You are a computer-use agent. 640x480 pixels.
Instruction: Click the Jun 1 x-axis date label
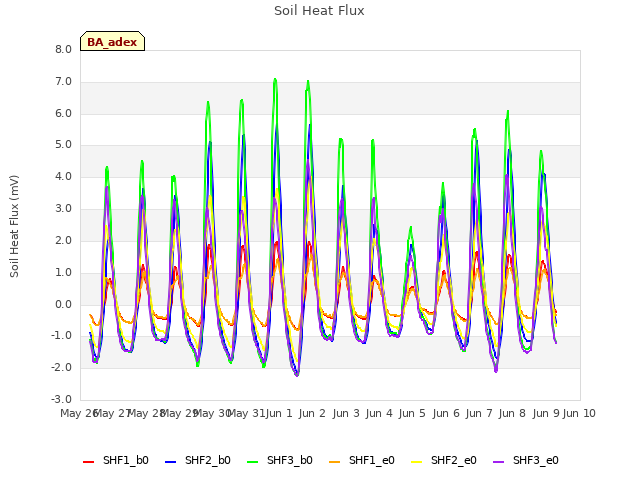point(279,413)
